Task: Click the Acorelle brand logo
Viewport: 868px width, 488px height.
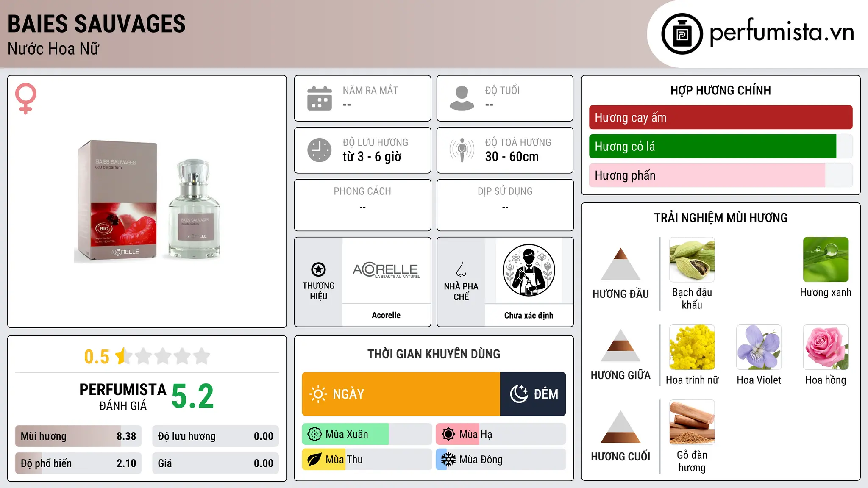Action: 386,270
